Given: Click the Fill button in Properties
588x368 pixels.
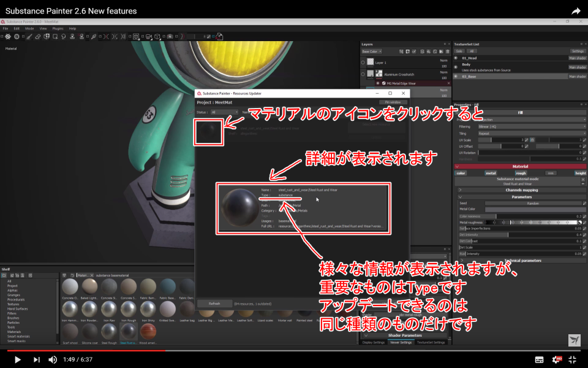Looking at the screenshot, I should point(520,112).
